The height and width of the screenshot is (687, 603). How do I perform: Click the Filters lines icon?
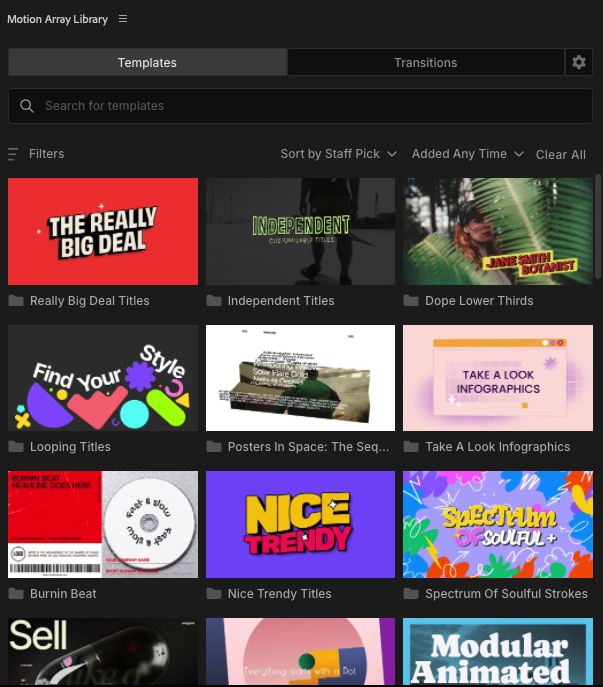13,154
